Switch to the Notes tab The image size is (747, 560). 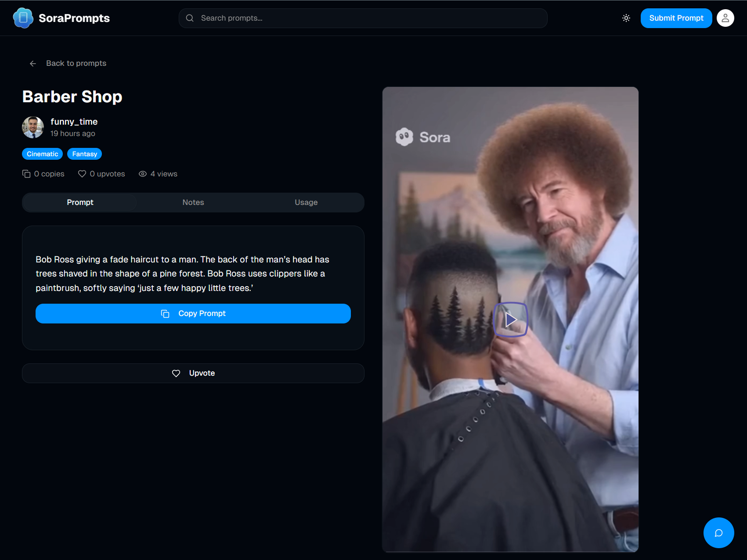tap(193, 202)
